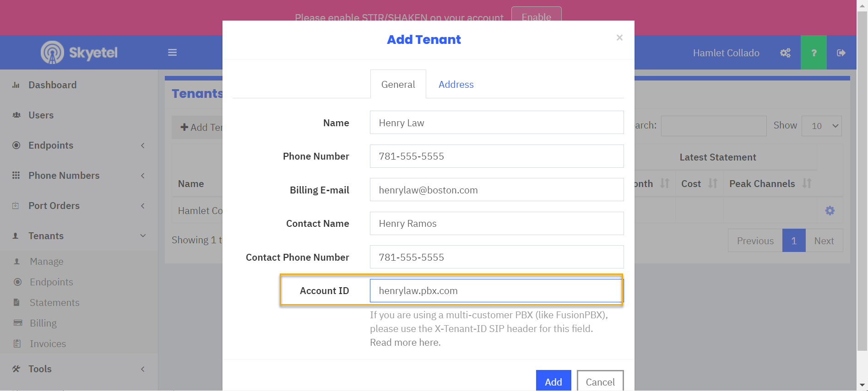Click the Skyetel logo
Viewport: 868px width, 391px height.
79,53
